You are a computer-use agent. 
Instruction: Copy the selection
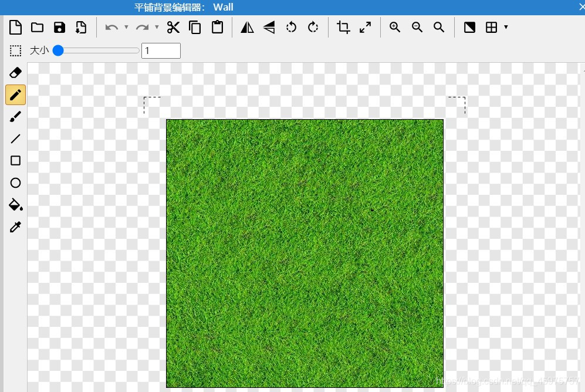[x=195, y=27]
